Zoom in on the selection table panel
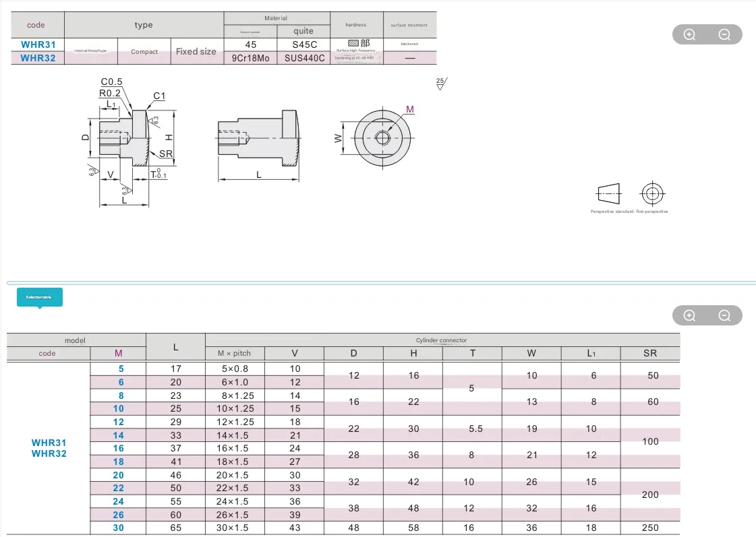Image resolution: width=756 pixels, height=537 pixels. (x=689, y=315)
